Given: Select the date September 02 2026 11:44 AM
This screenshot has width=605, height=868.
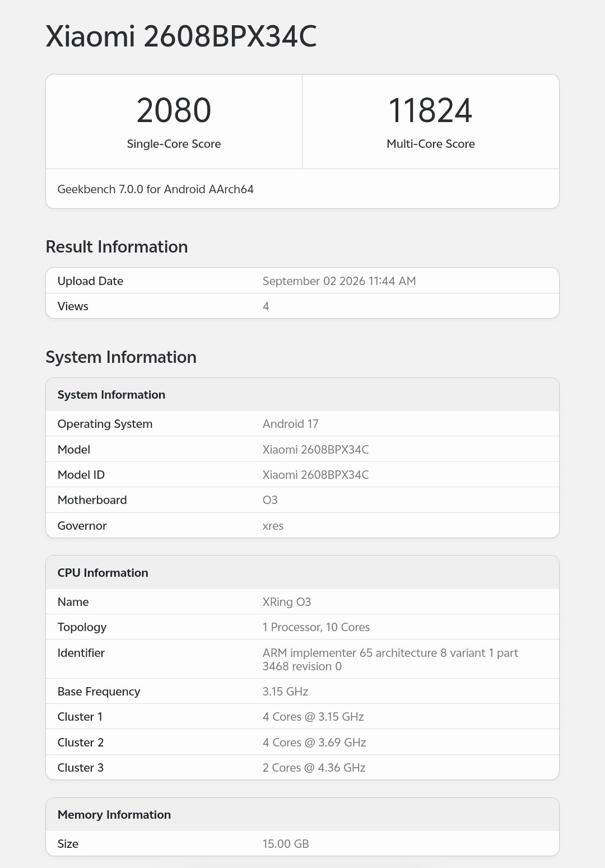Looking at the screenshot, I should [339, 281].
